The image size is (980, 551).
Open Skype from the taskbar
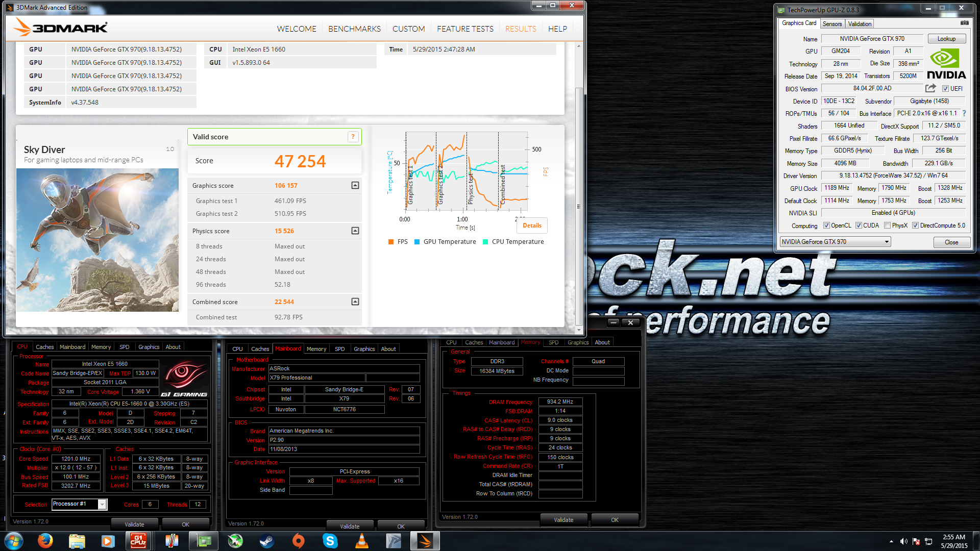(330, 541)
